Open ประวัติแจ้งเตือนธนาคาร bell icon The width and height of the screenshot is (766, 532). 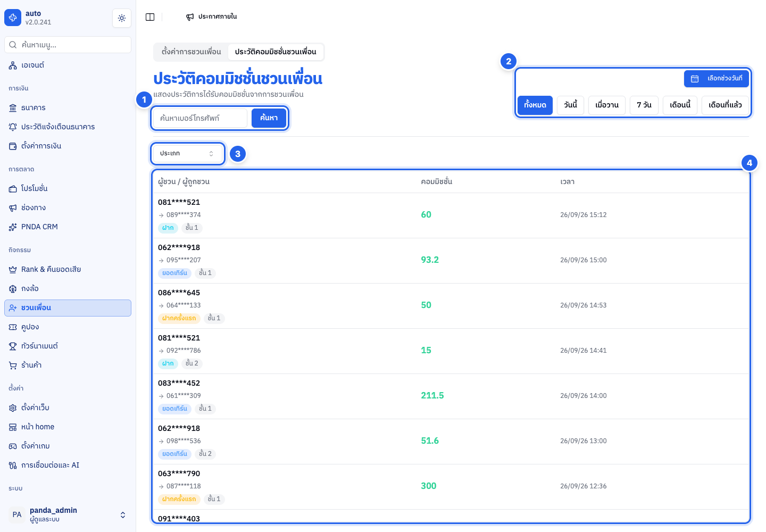(x=13, y=127)
